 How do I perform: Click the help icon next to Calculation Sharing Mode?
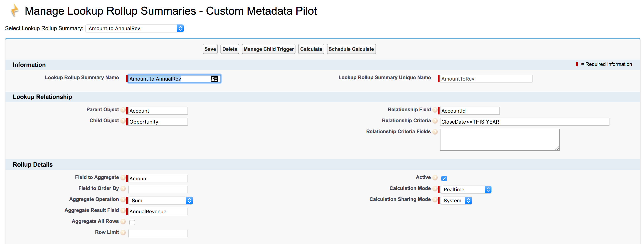point(435,200)
